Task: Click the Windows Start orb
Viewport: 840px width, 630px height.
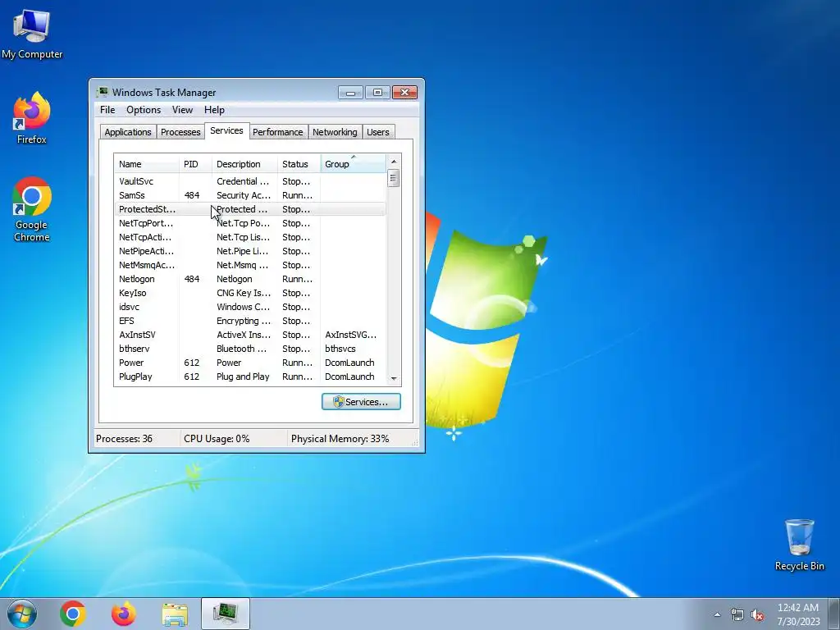Action: 22,614
